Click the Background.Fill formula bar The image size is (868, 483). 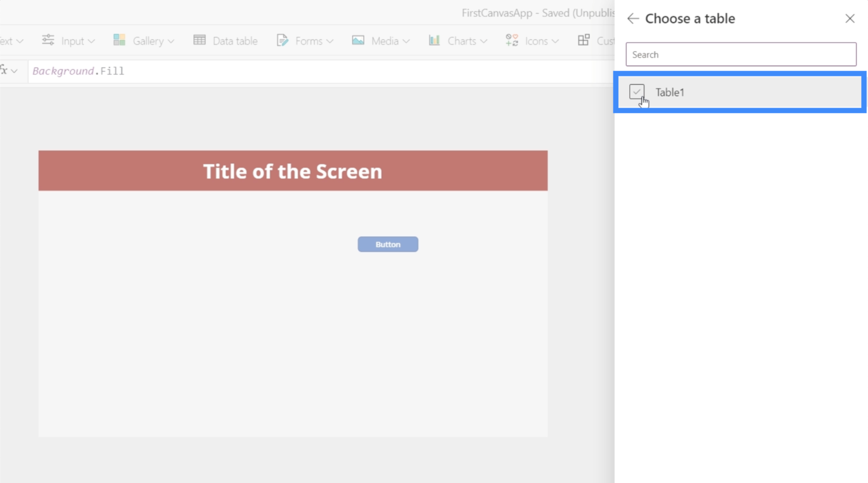(320, 71)
